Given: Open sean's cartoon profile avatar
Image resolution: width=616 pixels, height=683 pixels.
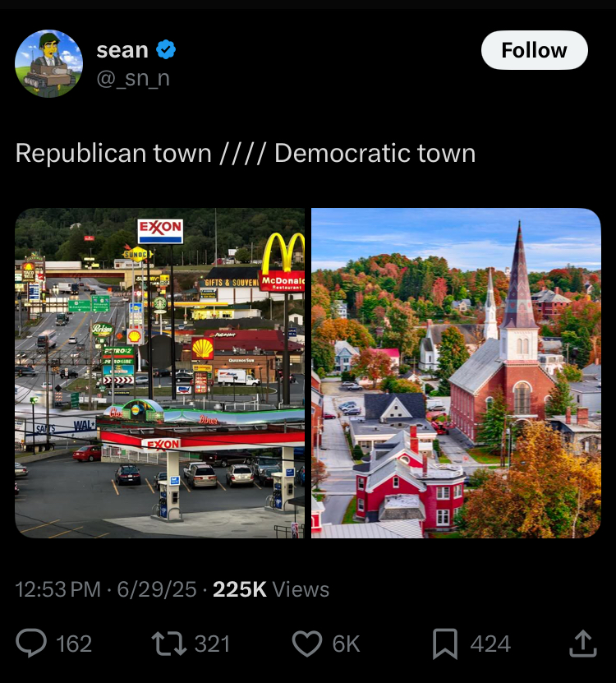Looking at the screenshot, I should pos(48,63).
